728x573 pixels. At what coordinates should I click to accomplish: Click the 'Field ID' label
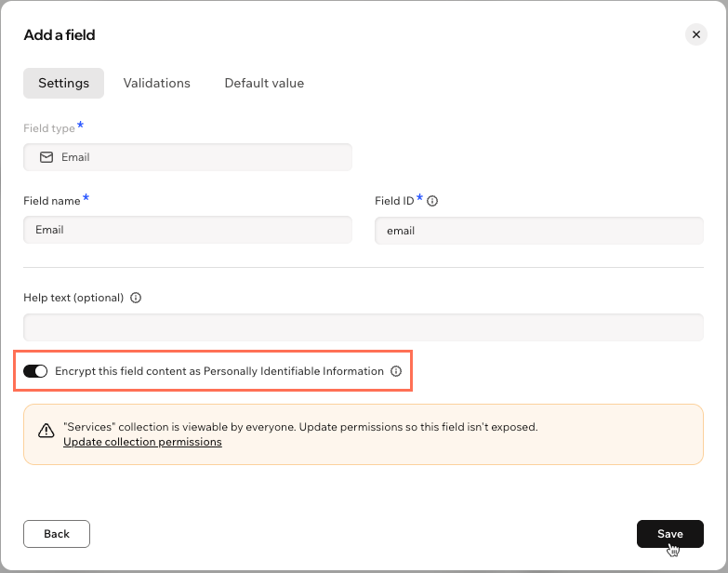pos(394,201)
